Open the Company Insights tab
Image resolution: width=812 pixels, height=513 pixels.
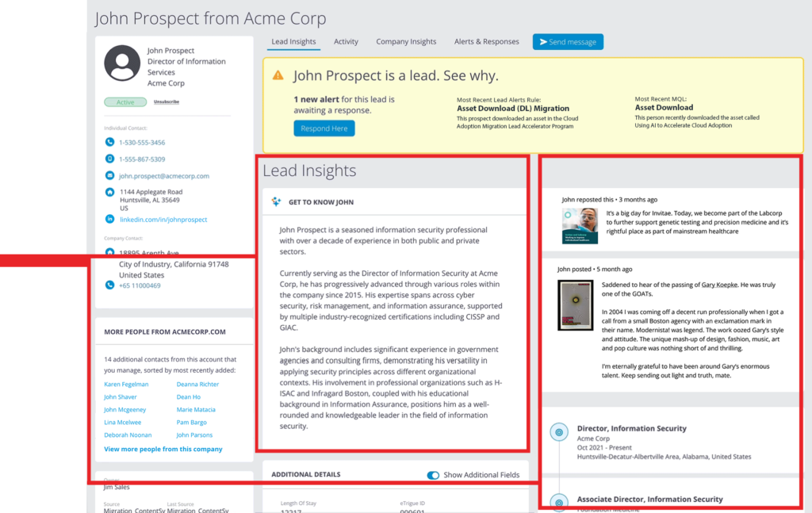point(406,41)
